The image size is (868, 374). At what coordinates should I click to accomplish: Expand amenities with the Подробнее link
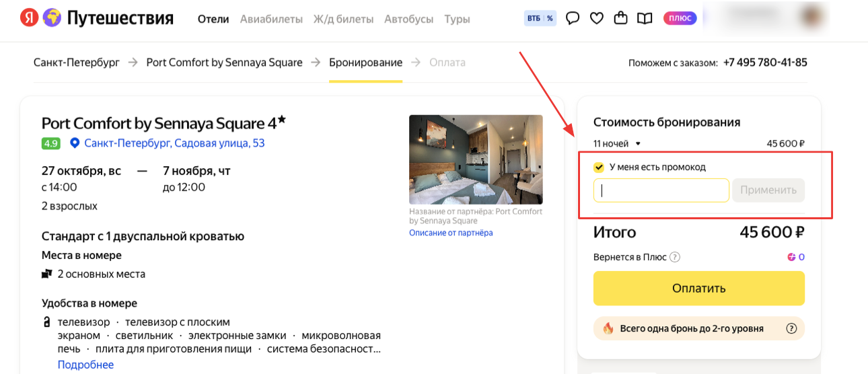coord(85,365)
